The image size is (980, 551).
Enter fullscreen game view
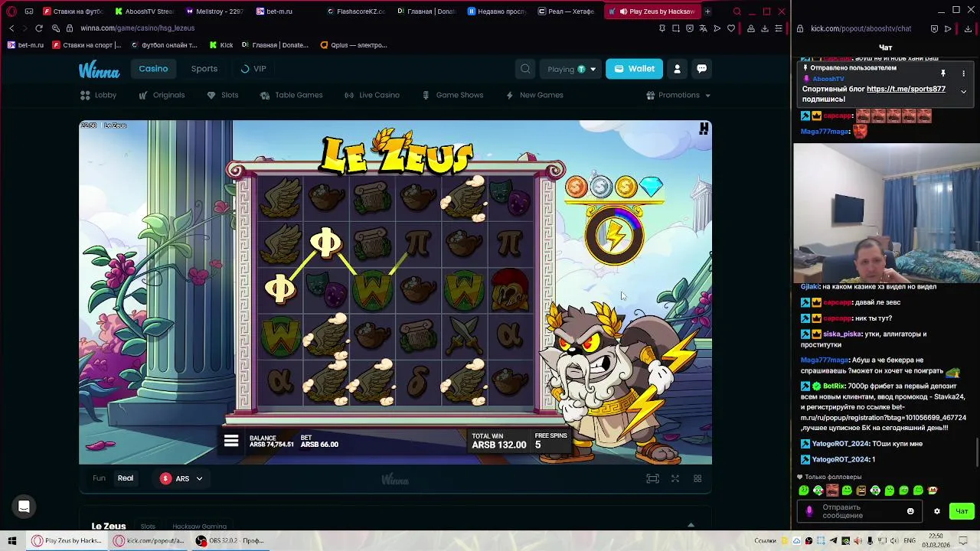point(675,478)
